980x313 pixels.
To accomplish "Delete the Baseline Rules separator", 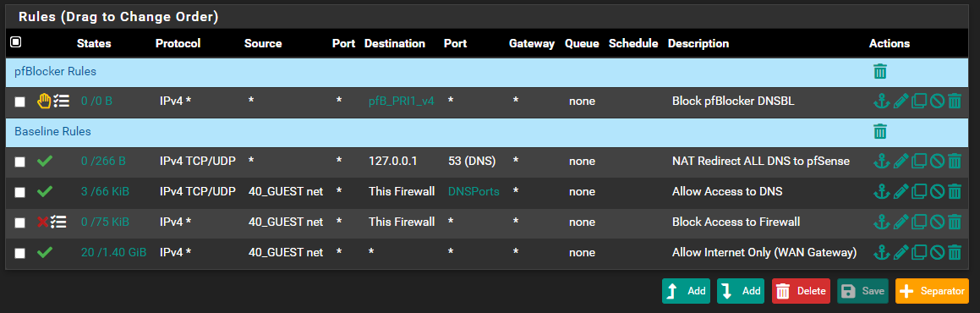I will tap(879, 131).
